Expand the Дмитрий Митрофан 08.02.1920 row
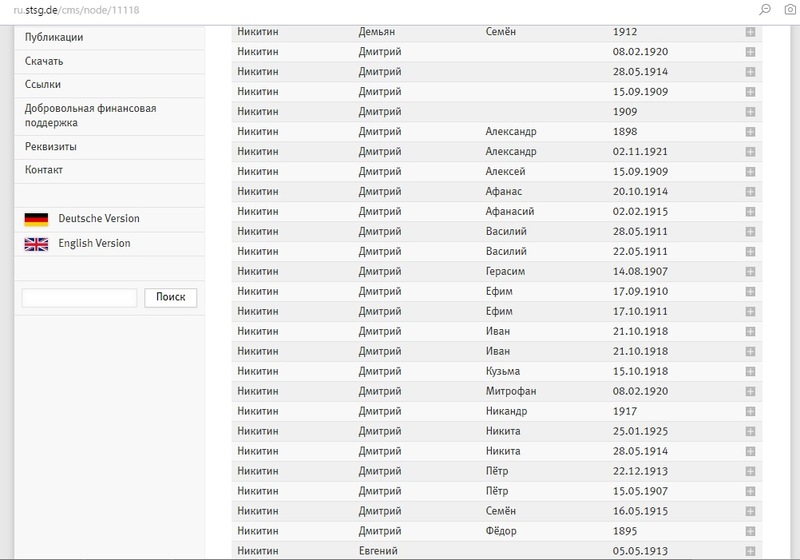Image resolution: width=800 pixels, height=560 pixels. coord(750,392)
